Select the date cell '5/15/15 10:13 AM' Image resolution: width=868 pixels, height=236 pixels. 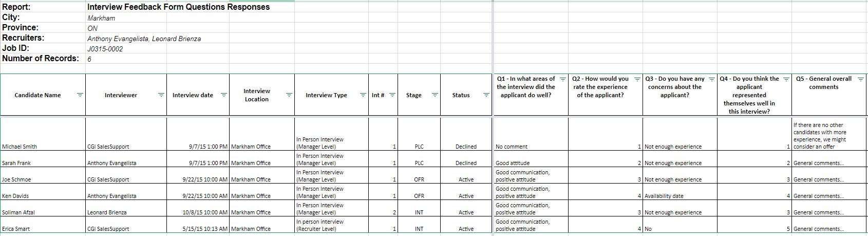point(198,225)
